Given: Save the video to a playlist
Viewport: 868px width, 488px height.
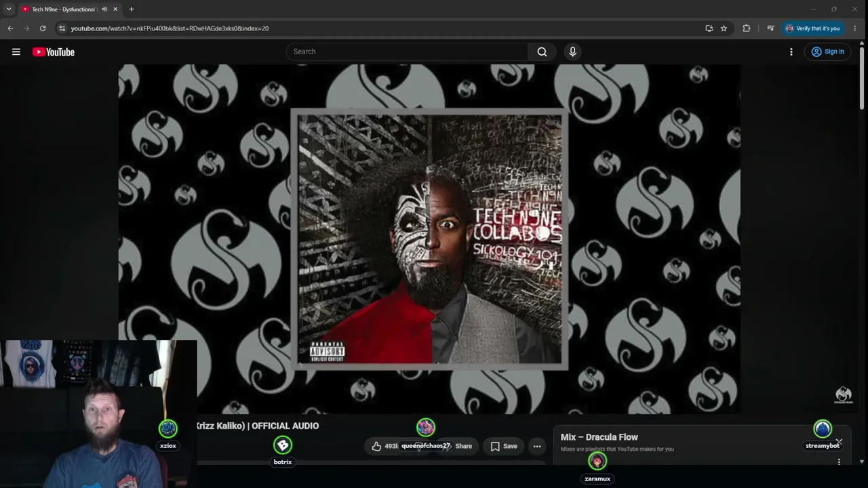Looking at the screenshot, I should [x=504, y=446].
